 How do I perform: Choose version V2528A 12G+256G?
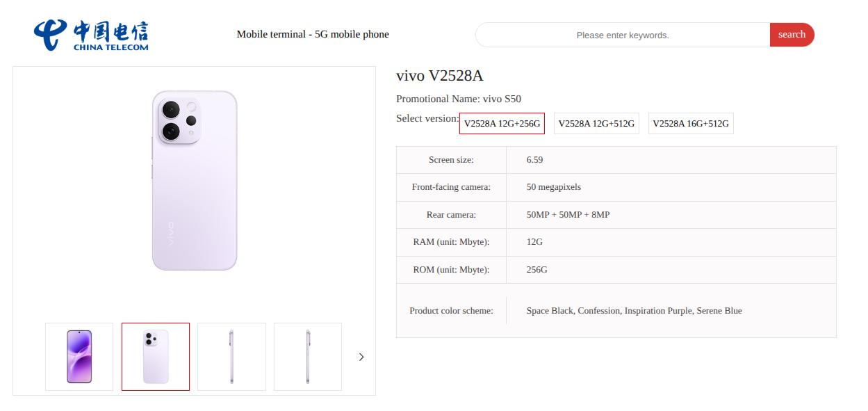tap(502, 123)
